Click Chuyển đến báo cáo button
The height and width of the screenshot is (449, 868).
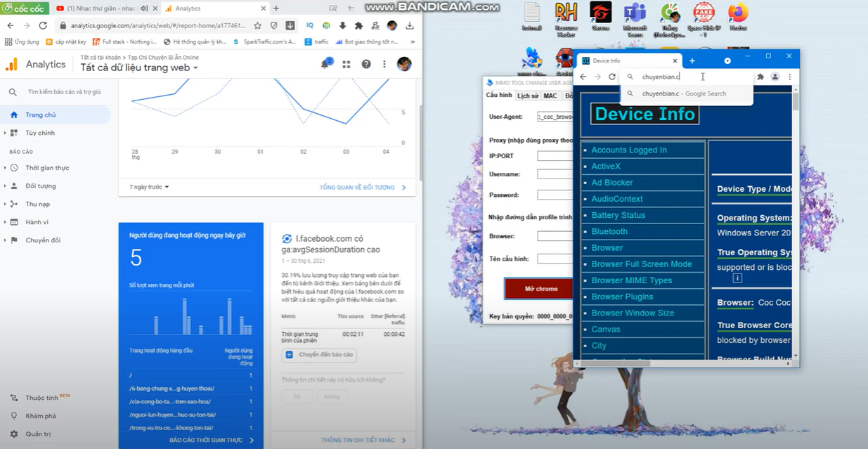(319, 355)
